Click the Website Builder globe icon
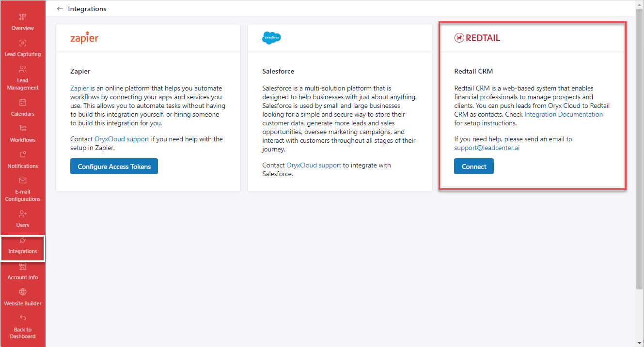Screen dimensions: 644x347 [23, 292]
